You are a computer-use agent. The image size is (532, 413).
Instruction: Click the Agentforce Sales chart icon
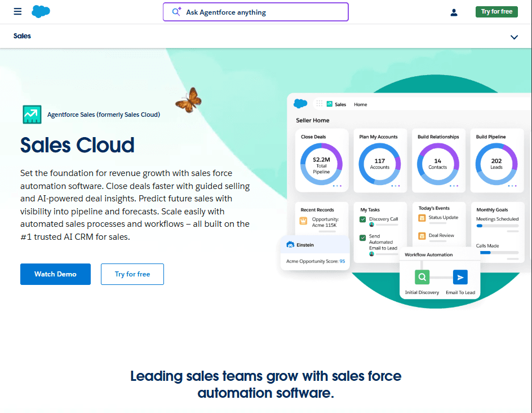(x=32, y=115)
